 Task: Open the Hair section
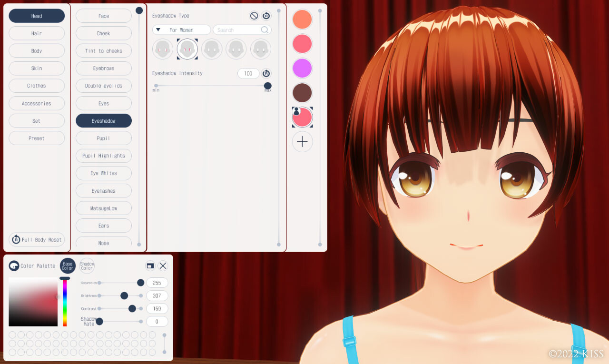coord(36,33)
